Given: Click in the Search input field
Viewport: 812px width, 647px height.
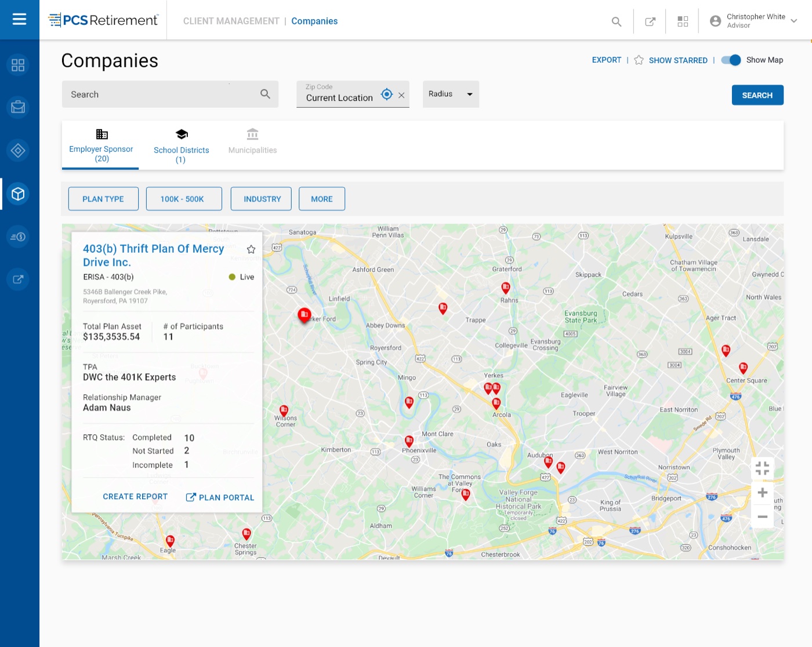Looking at the screenshot, I should pos(170,94).
